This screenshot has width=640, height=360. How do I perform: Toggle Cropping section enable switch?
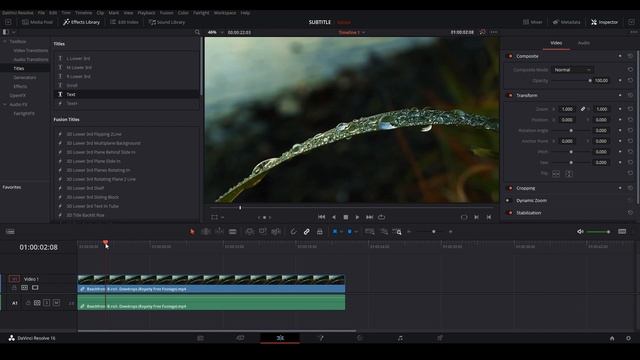coord(510,188)
